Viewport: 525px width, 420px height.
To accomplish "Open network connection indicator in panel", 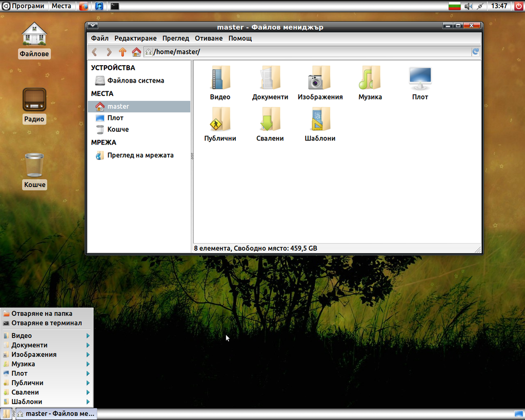I will tap(480, 6).
